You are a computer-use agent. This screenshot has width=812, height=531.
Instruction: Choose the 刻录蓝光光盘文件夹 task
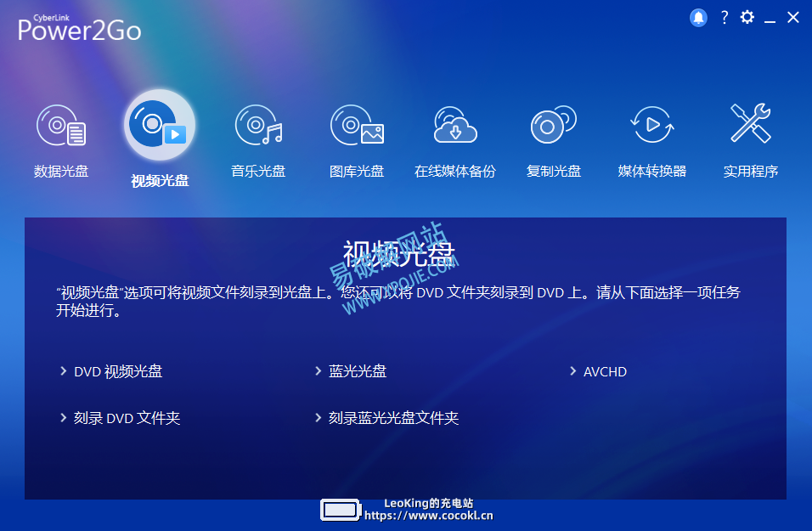(393, 418)
